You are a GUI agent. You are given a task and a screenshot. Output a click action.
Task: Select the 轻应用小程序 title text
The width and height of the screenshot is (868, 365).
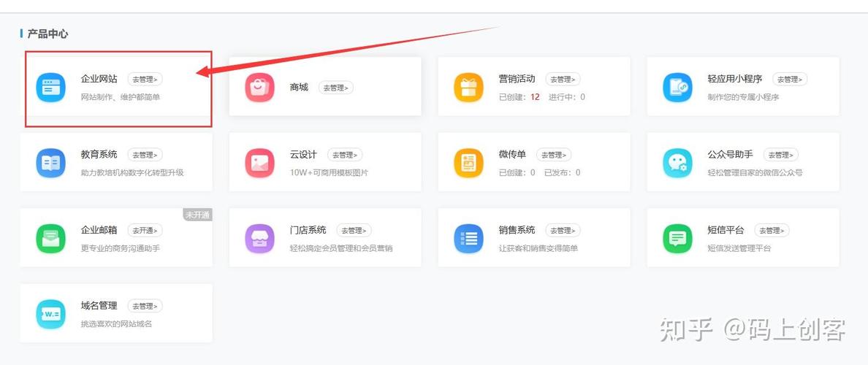tap(734, 79)
